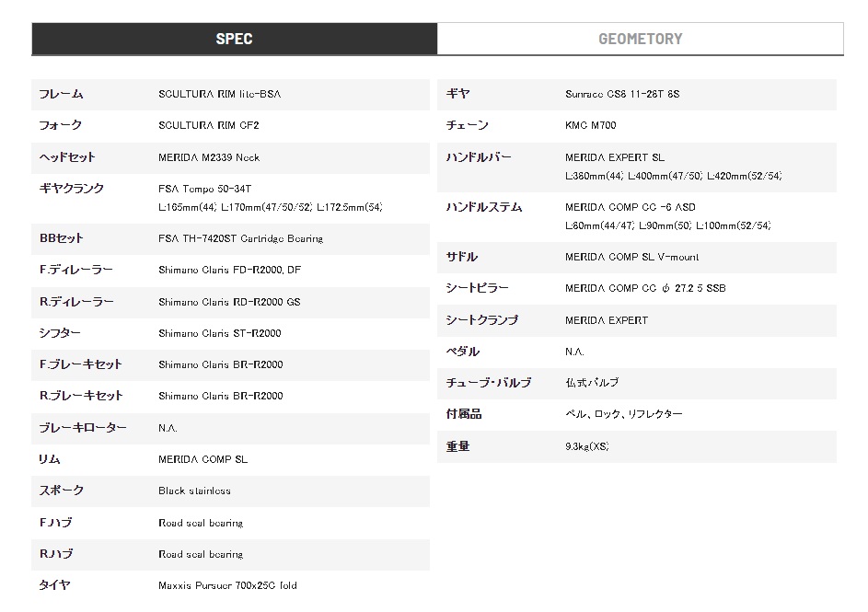Image resolution: width=868 pixels, height=612 pixels.
Task: Switch to the SPEC tab
Action: (x=234, y=39)
